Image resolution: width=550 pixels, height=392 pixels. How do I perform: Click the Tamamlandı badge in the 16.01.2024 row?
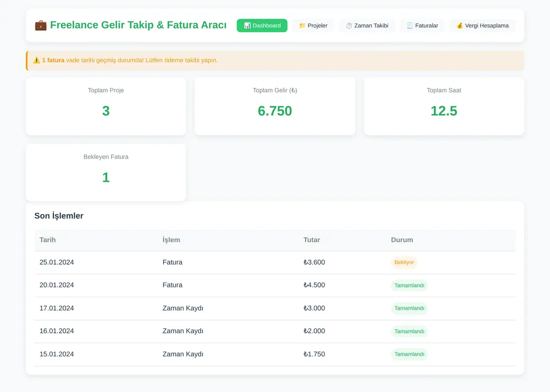pyautogui.click(x=409, y=331)
